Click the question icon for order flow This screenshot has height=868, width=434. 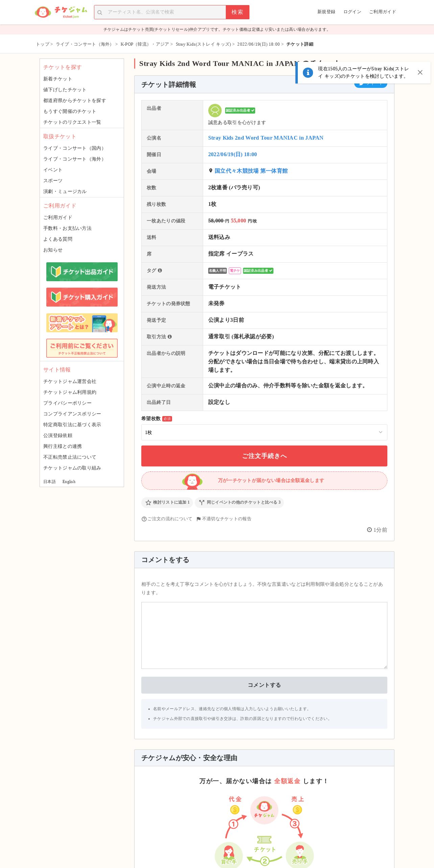[144, 519]
